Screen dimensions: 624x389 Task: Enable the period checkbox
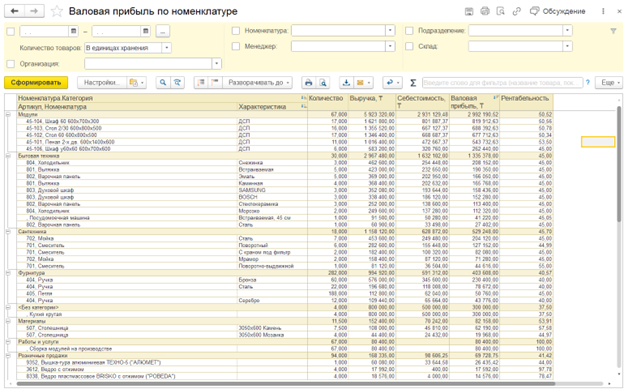11,31
